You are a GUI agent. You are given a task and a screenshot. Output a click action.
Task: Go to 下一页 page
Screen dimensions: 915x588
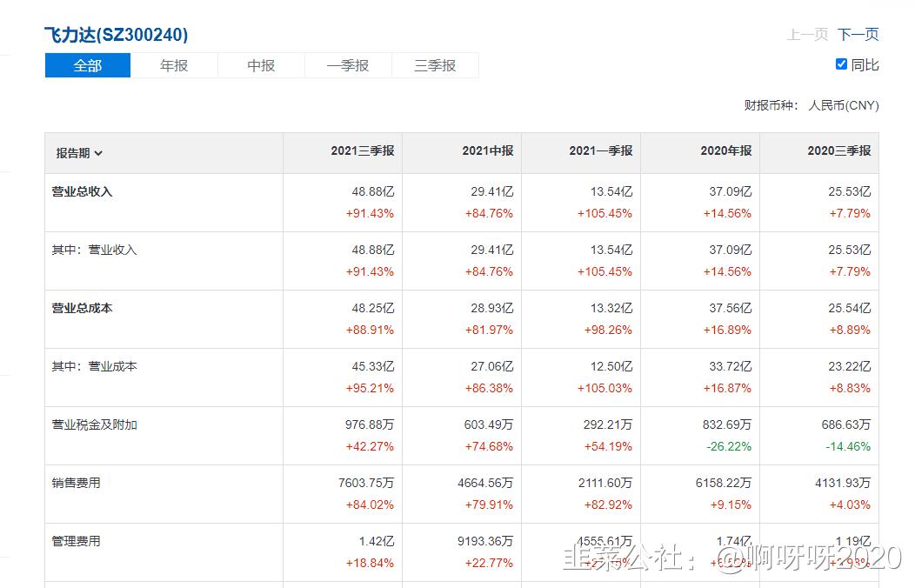[858, 35]
